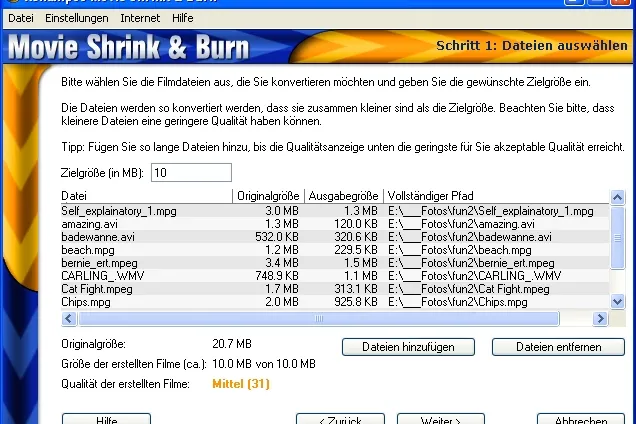Click the horizontal scroll-left arrow
The width and height of the screenshot is (636, 424).
[69, 319]
